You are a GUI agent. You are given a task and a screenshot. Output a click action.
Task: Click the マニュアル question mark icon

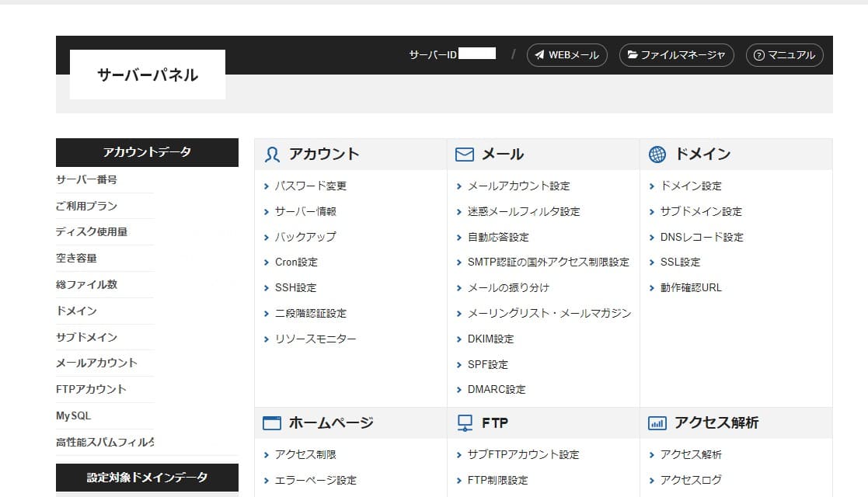pyautogui.click(x=758, y=55)
